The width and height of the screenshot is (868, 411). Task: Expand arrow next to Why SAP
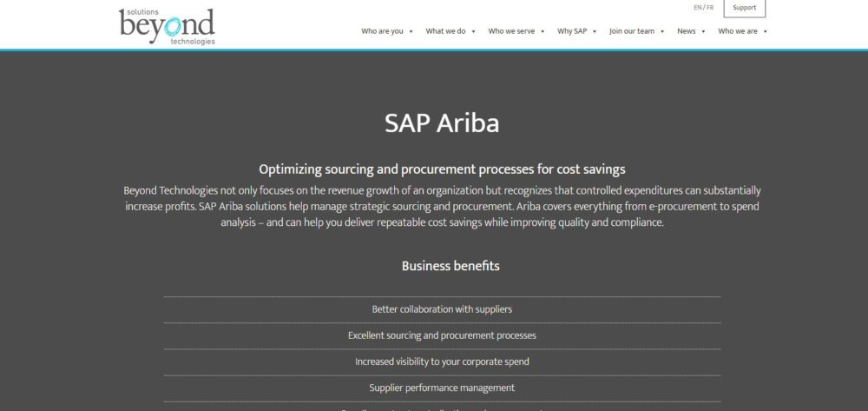pyautogui.click(x=595, y=31)
